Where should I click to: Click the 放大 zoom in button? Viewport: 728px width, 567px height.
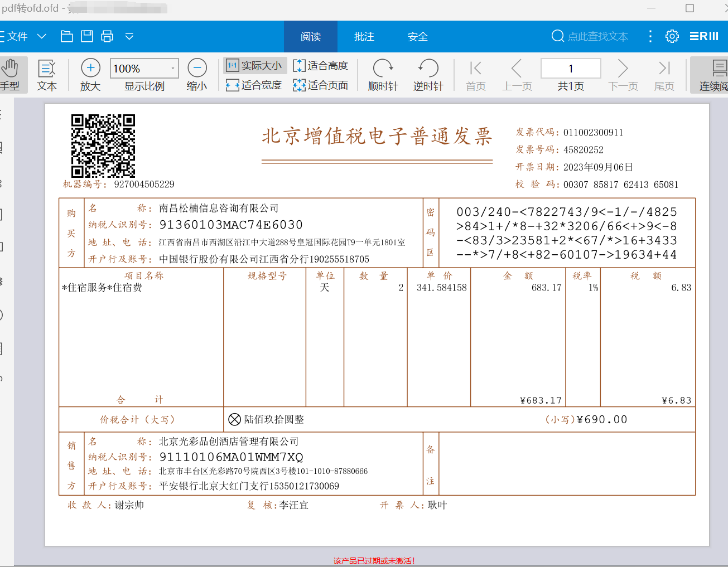point(90,75)
